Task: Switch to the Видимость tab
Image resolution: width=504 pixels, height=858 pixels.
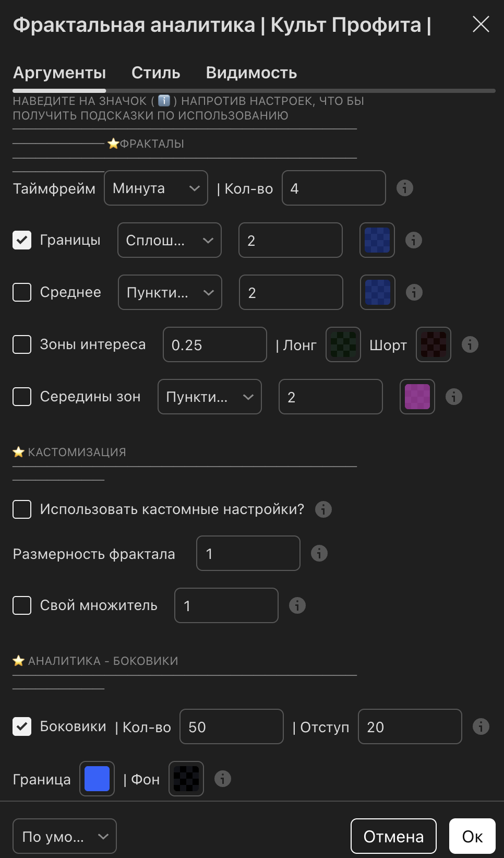Action: pos(251,73)
